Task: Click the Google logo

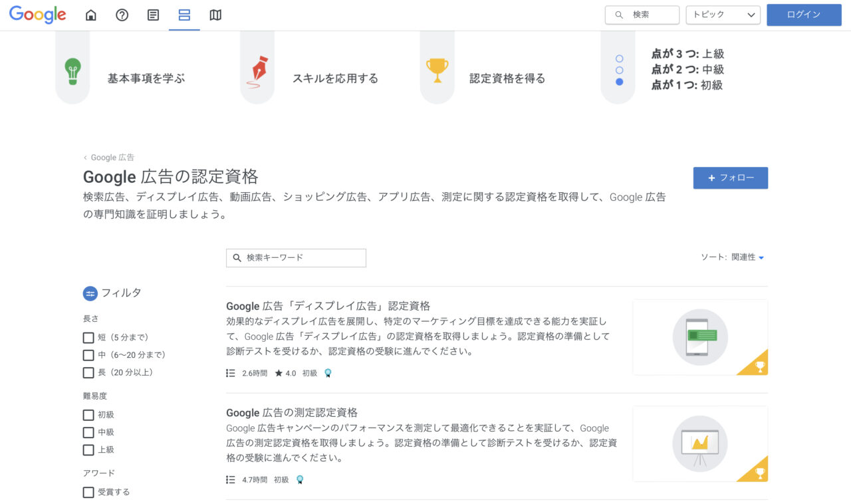Action: [38, 15]
